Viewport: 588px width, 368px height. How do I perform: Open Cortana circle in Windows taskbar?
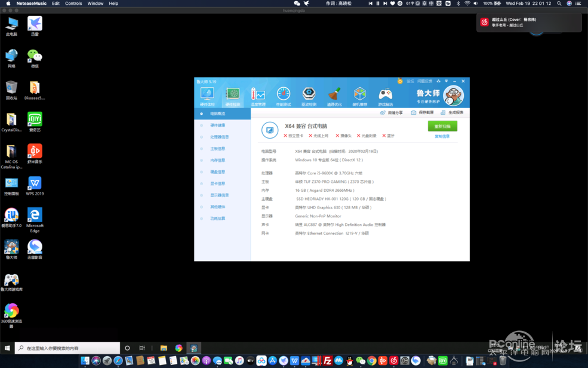(128, 348)
